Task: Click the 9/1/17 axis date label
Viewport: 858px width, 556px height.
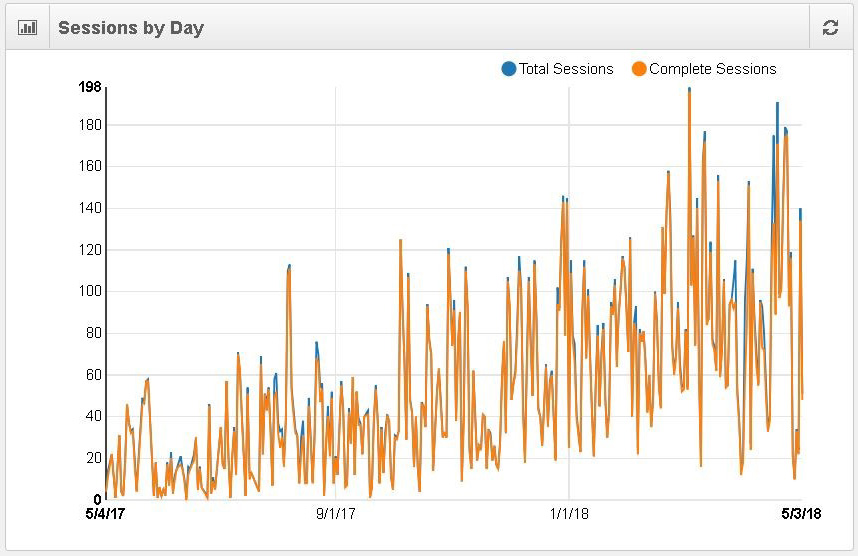Action: tap(335, 513)
